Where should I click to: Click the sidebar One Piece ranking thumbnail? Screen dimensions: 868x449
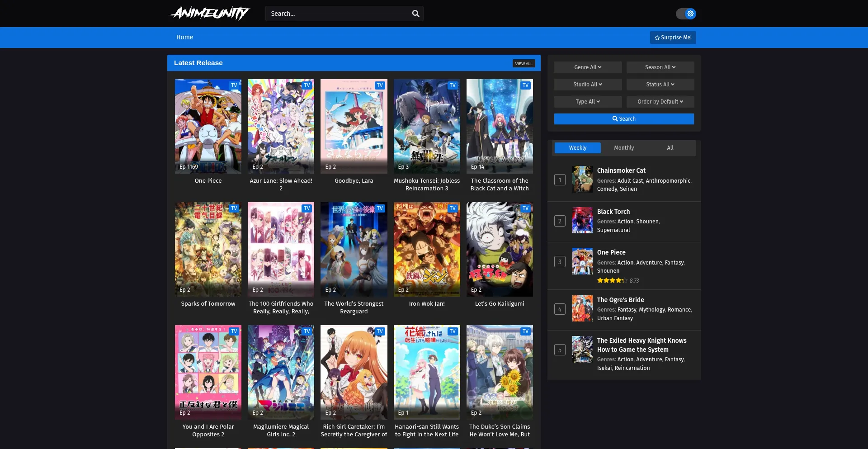(582, 261)
